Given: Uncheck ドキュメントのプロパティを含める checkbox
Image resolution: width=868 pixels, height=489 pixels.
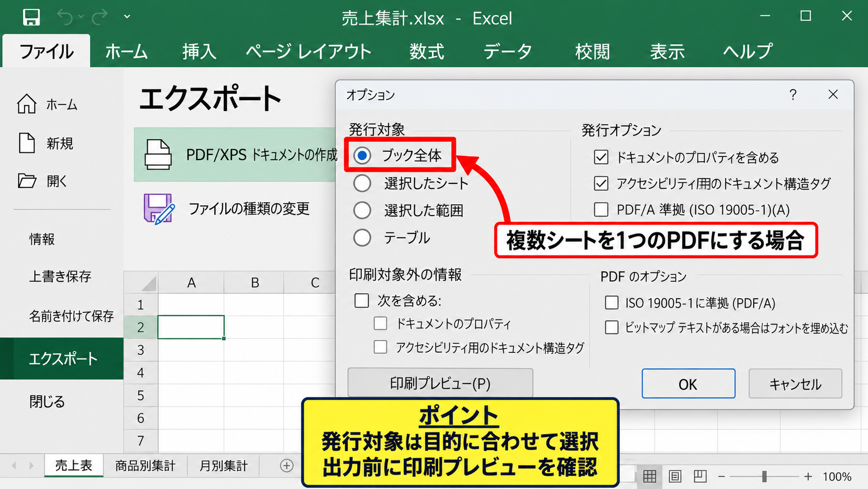Looking at the screenshot, I should click(x=601, y=157).
